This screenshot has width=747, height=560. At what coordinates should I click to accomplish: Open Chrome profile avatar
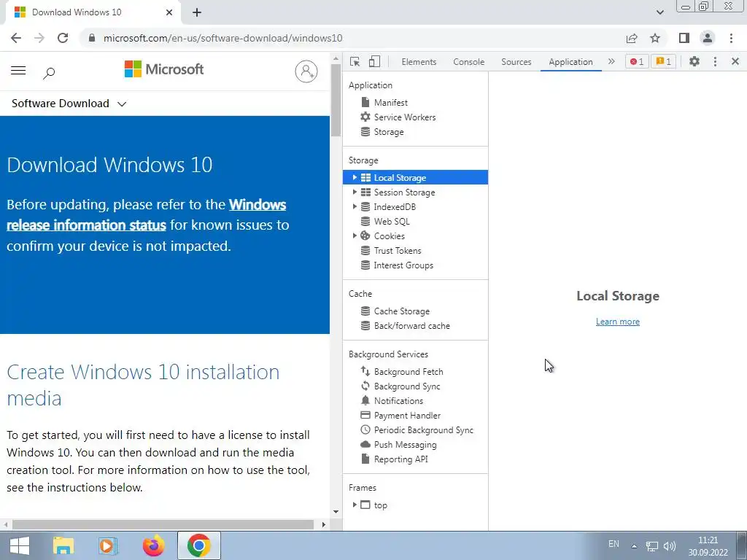tap(708, 38)
